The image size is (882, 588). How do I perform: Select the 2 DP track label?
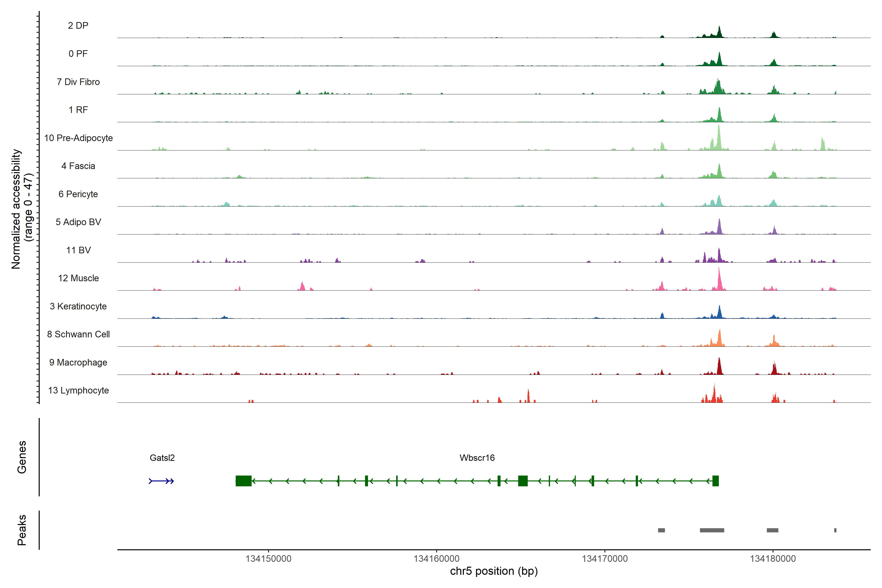(78, 25)
